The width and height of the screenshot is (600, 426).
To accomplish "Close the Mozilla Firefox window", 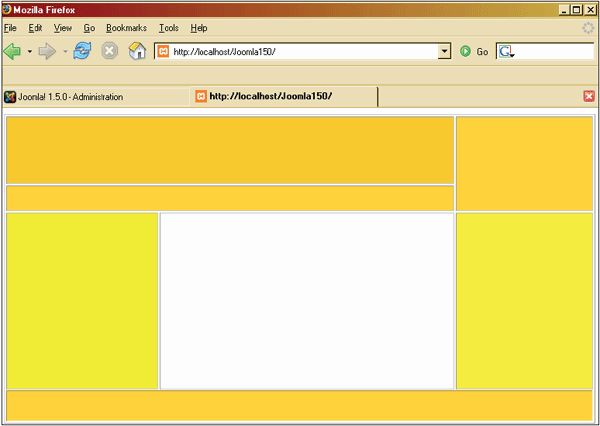I will 590,10.
